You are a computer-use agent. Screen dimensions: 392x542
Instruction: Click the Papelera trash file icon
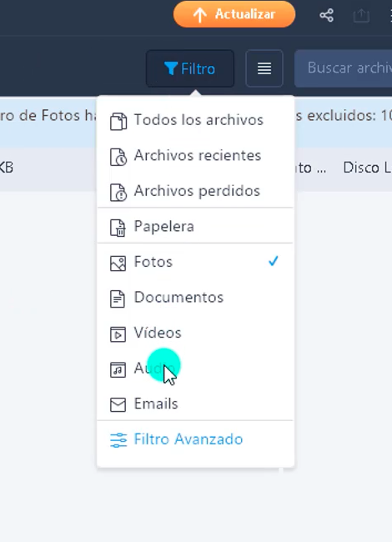[118, 228]
